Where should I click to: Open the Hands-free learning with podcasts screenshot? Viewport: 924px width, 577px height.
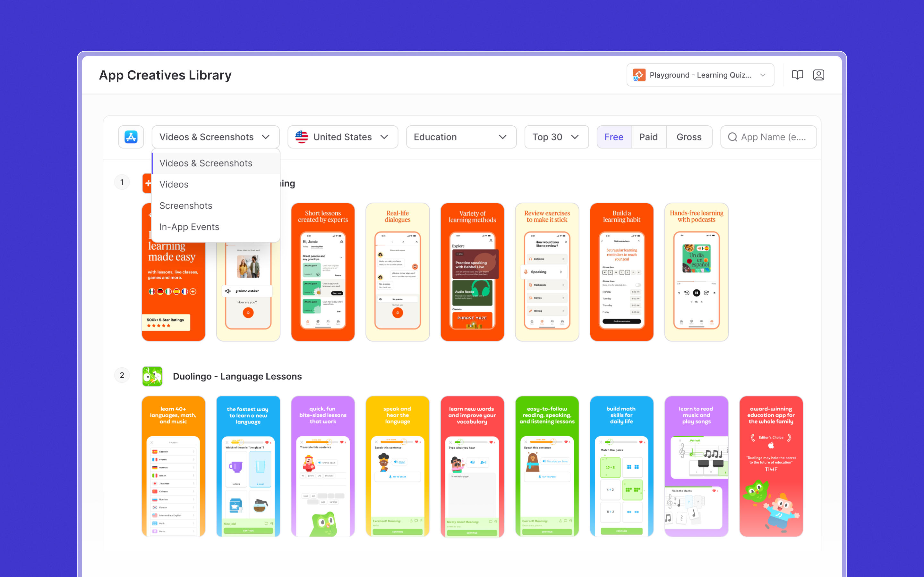coord(696,272)
